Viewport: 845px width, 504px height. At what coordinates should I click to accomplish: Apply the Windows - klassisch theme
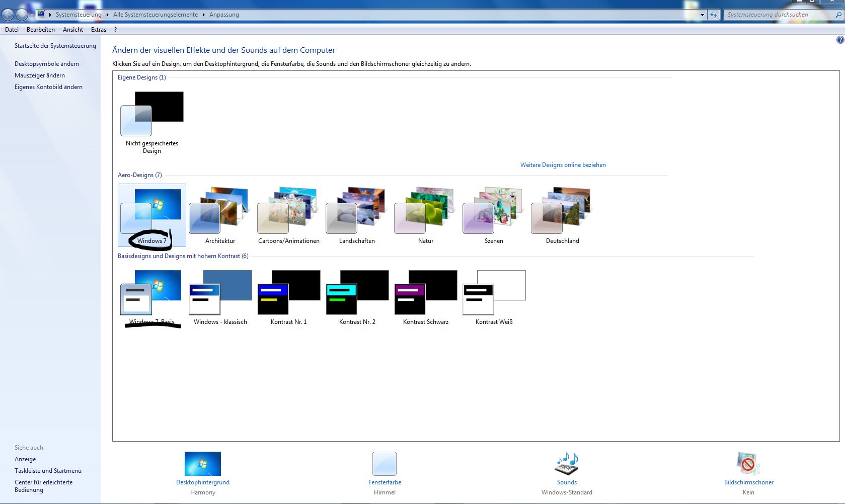220,297
